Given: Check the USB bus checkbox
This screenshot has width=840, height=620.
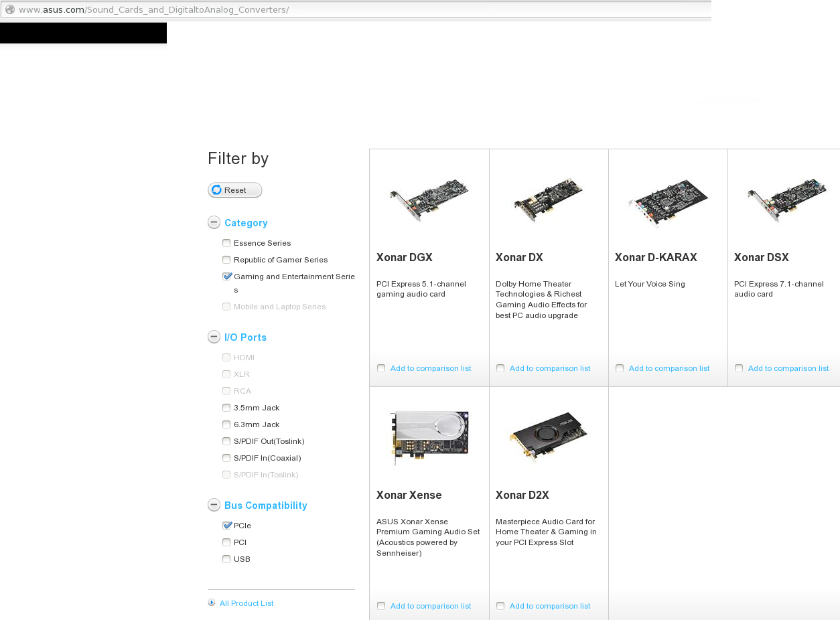Looking at the screenshot, I should pos(226,559).
